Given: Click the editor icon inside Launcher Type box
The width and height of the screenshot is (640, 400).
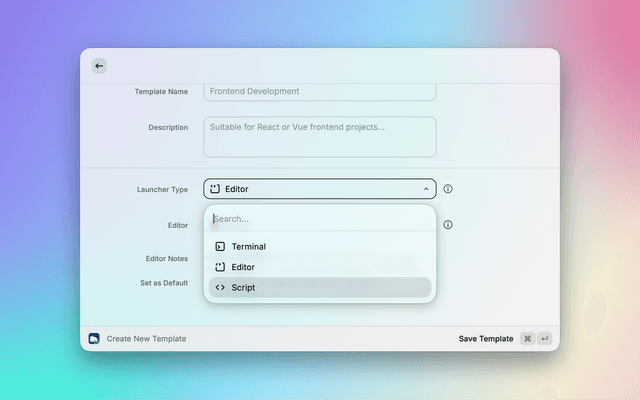Looking at the screenshot, I should tap(214, 189).
